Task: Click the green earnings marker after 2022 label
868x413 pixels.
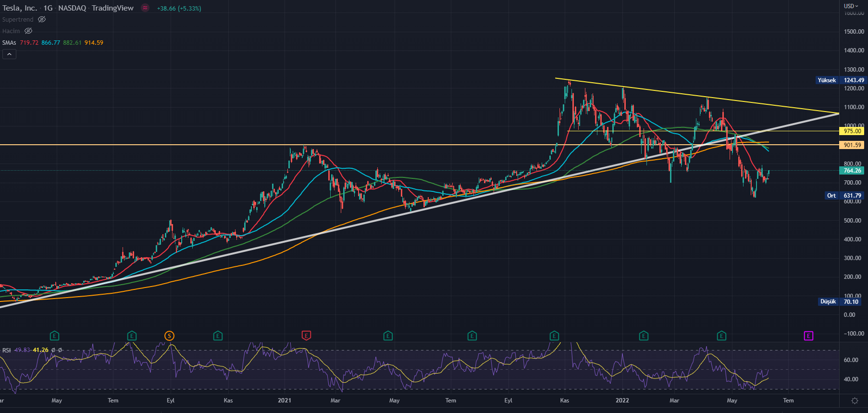Action: coord(644,336)
